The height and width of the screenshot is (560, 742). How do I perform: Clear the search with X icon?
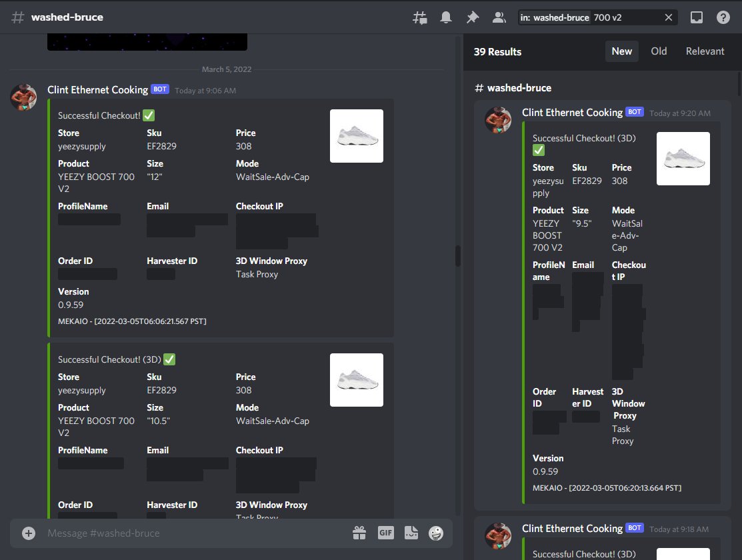(668, 17)
